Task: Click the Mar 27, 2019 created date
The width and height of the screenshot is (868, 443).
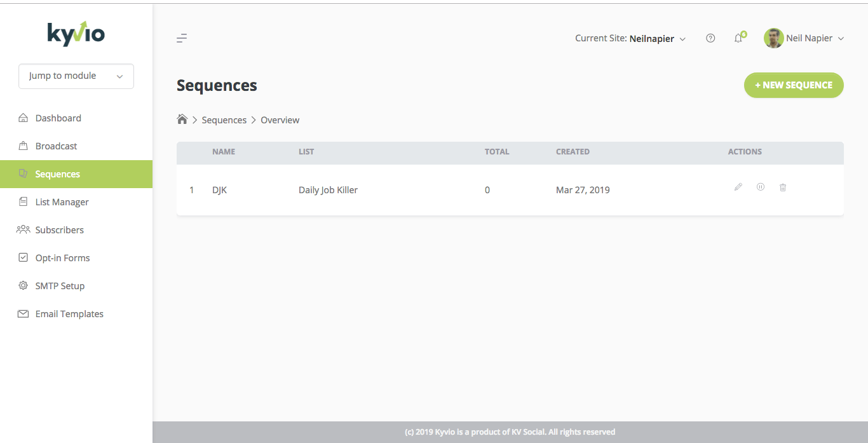Action: (x=583, y=190)
